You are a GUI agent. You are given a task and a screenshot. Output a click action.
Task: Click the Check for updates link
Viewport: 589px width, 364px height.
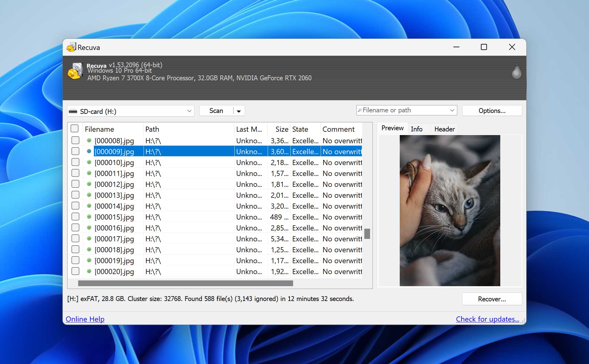point(488,319)
